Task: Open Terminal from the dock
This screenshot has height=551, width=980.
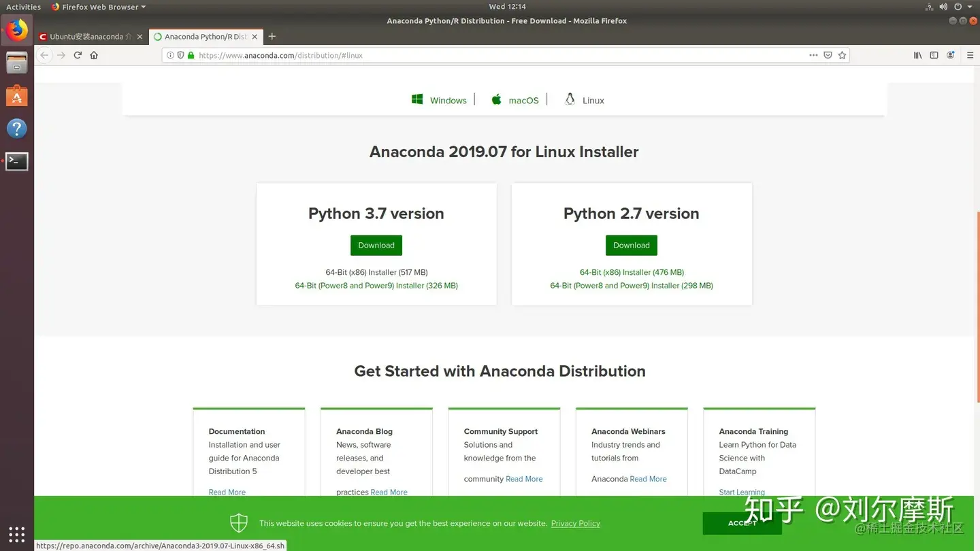Action: (17, 161)
